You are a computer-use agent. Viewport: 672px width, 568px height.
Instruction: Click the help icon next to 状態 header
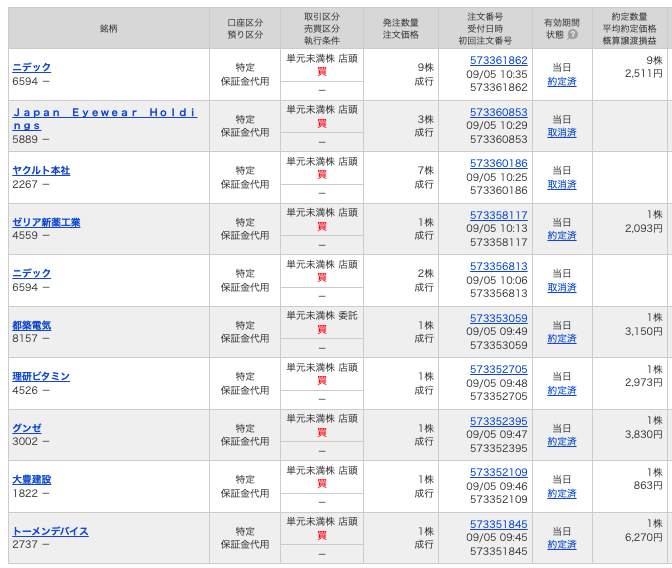click(573, 34)
